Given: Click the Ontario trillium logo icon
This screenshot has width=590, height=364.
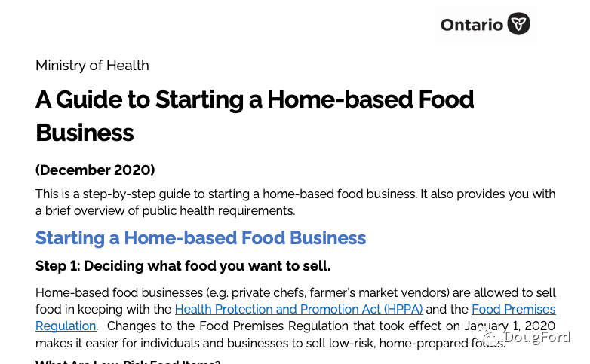Looking at the screenshot, I should (518, 24).
